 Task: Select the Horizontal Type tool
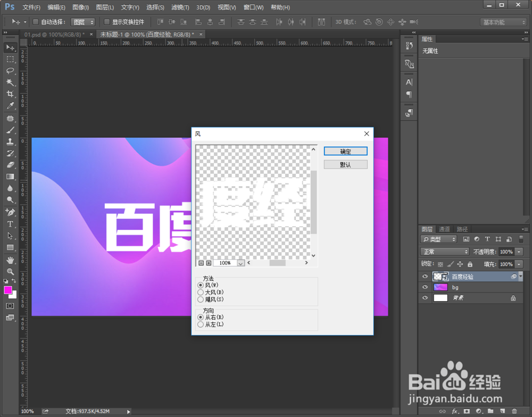pyautogui.click(x=10, y=224)
